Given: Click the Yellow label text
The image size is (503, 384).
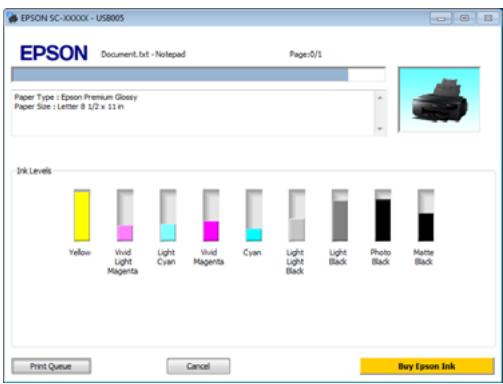Looking at the screenshot, I should coord(80,252).
